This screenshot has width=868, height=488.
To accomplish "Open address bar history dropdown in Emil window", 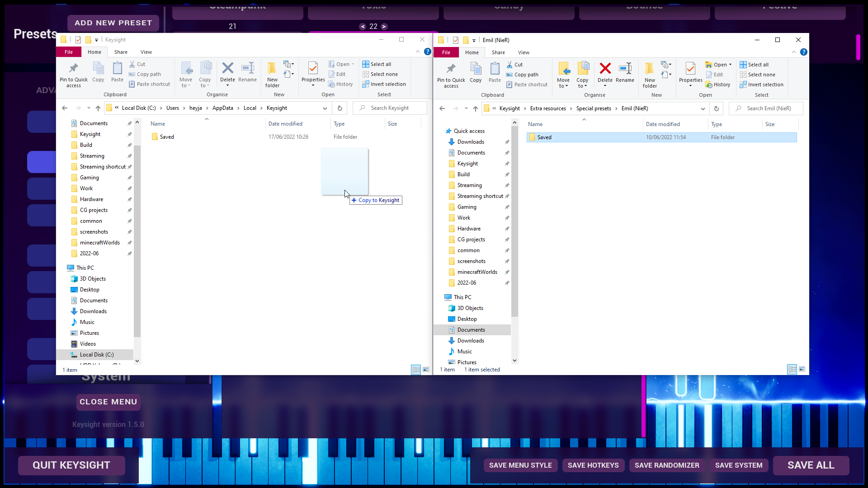I will pos(703,108).
